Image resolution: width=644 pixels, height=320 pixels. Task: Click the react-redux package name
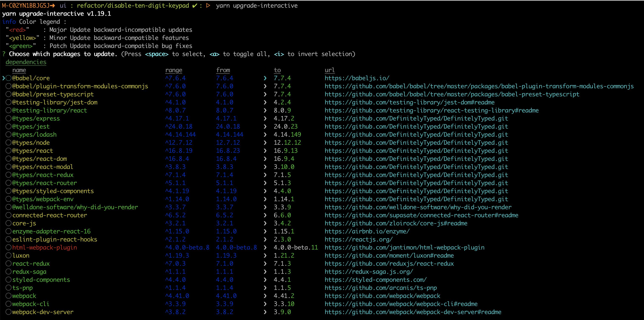[31, 264]
